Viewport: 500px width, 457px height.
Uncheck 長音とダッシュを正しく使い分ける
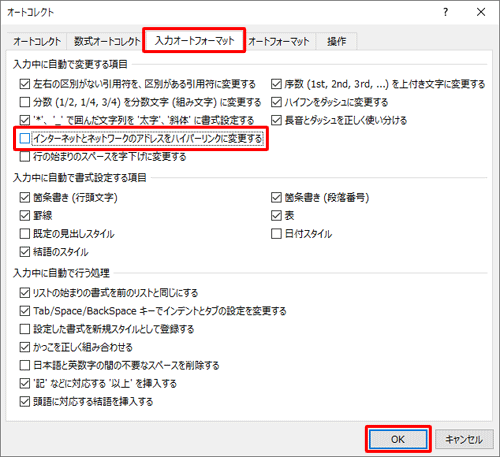[x=276, y=120]
